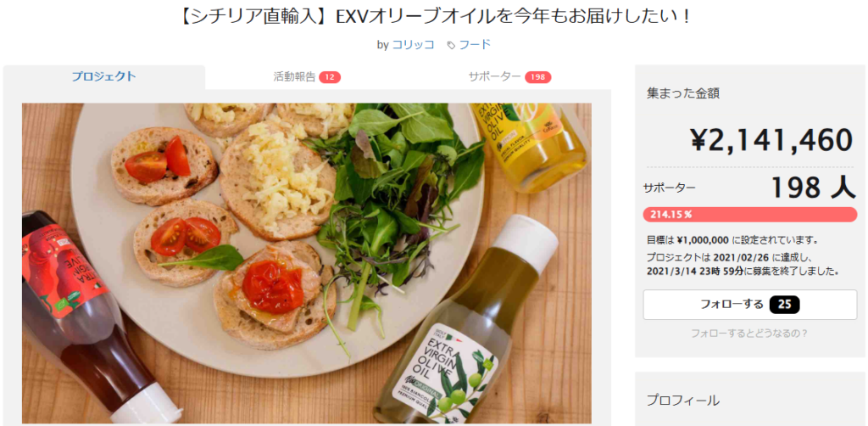Click the フォローする button
The width and height of the screenshot is (868, 426).
tap(749, 304)
